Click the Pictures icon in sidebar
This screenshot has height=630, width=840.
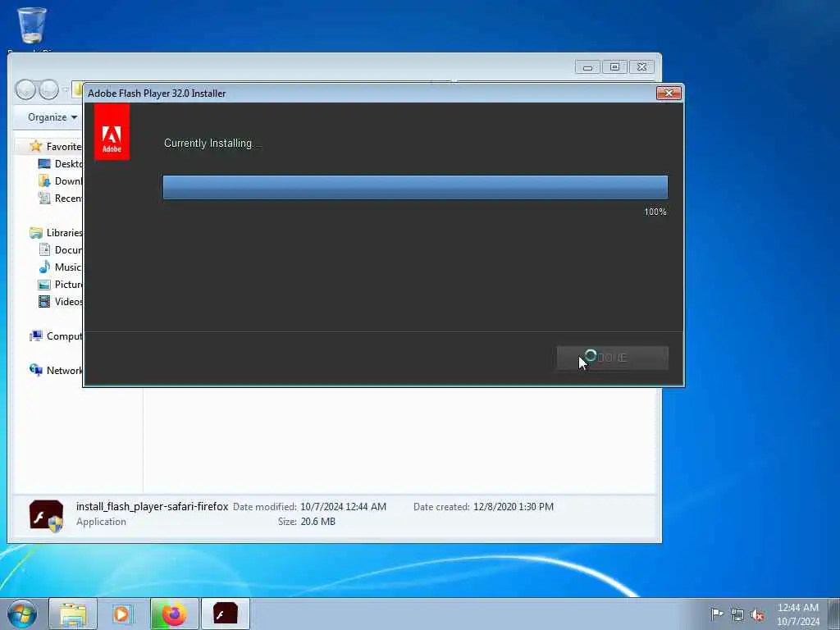tap(44, 285)
